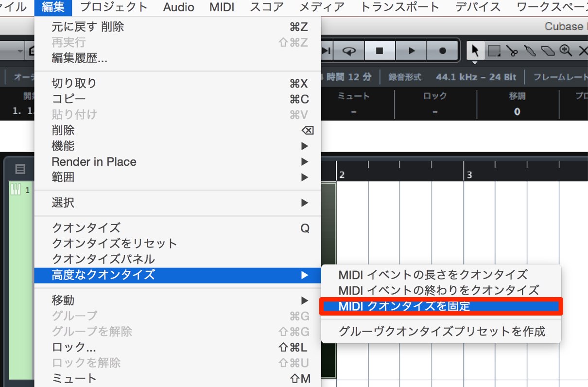Select the Object Selection arrow tool
The image size is (588, 387).
coord(475,51)
